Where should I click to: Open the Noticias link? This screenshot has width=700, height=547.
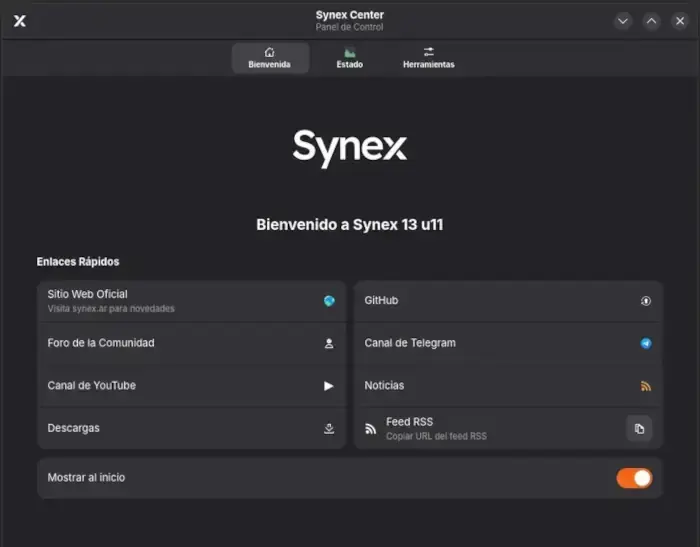coord(508,386)
